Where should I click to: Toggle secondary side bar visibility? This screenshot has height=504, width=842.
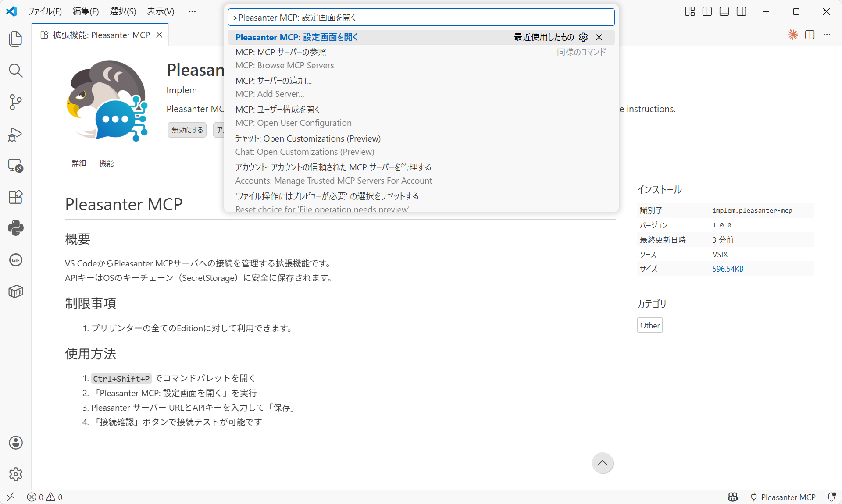[x=742, y=11]
